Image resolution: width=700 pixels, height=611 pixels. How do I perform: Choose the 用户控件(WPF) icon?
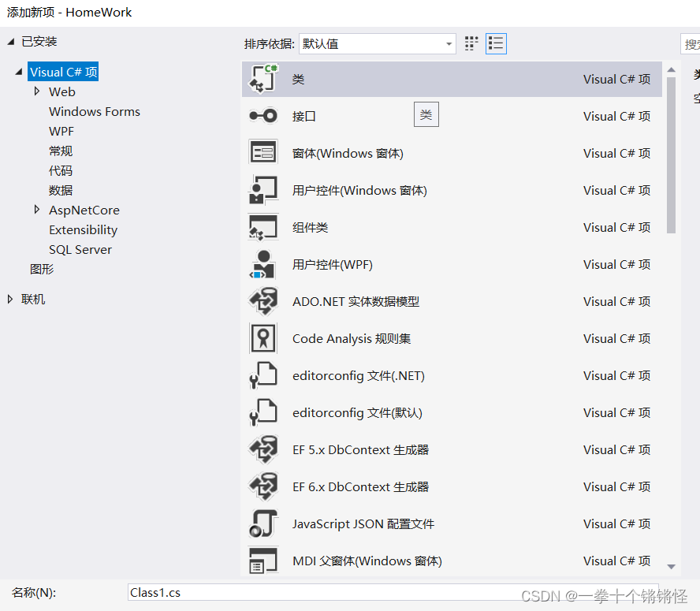[x=263, y=264]
